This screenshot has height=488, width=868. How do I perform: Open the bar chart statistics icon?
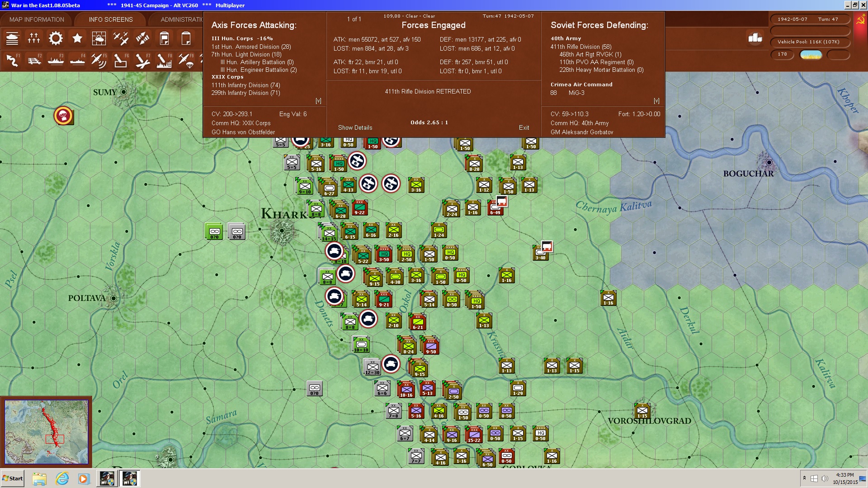pos(755,38)
